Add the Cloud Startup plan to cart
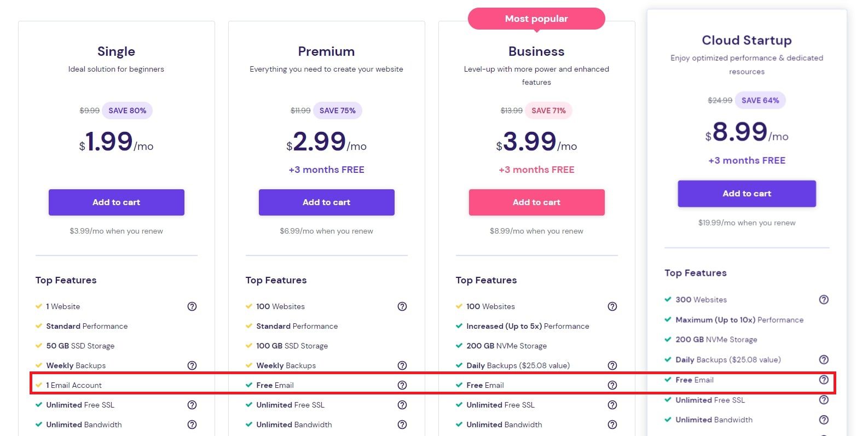 [x=747, y=193]
